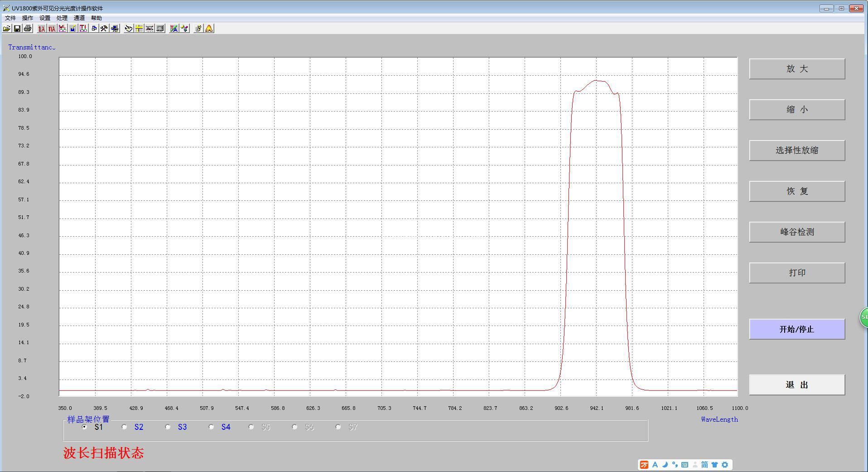Viewport: 868px width, 472px height.
Task: Click the Transmittance axis label
Action: pos(31,47)
